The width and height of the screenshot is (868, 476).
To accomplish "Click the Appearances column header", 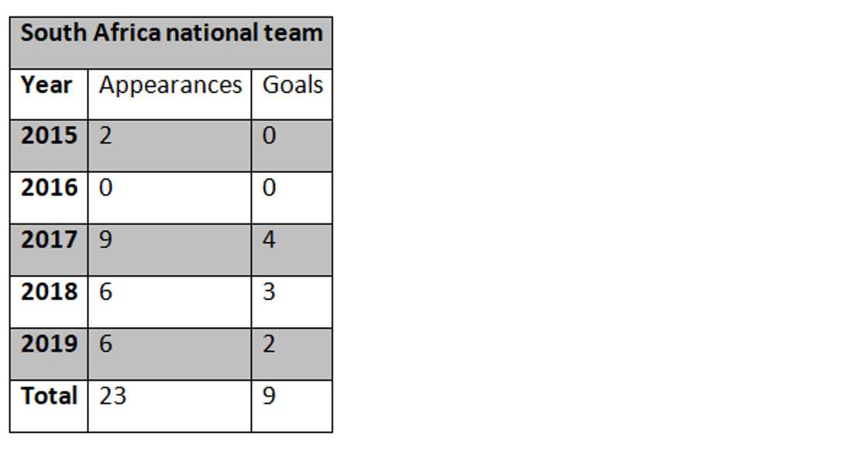I will [170, 85].
